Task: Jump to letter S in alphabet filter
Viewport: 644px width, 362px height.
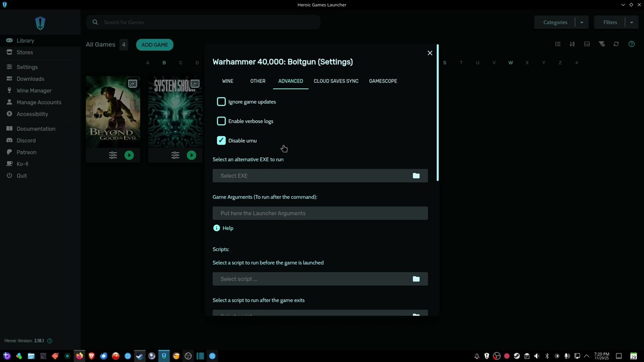Action: tap(445, 63)
